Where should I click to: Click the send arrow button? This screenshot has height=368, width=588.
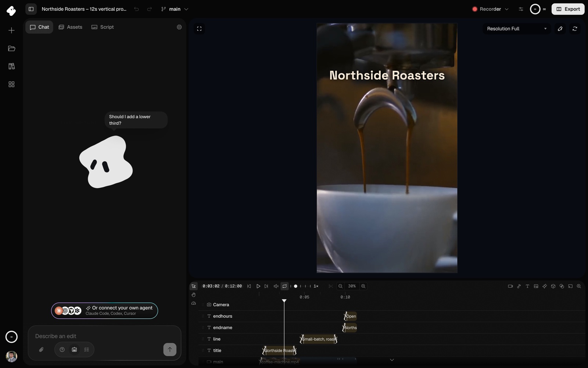pyautogui.click(x=170, y=350)
